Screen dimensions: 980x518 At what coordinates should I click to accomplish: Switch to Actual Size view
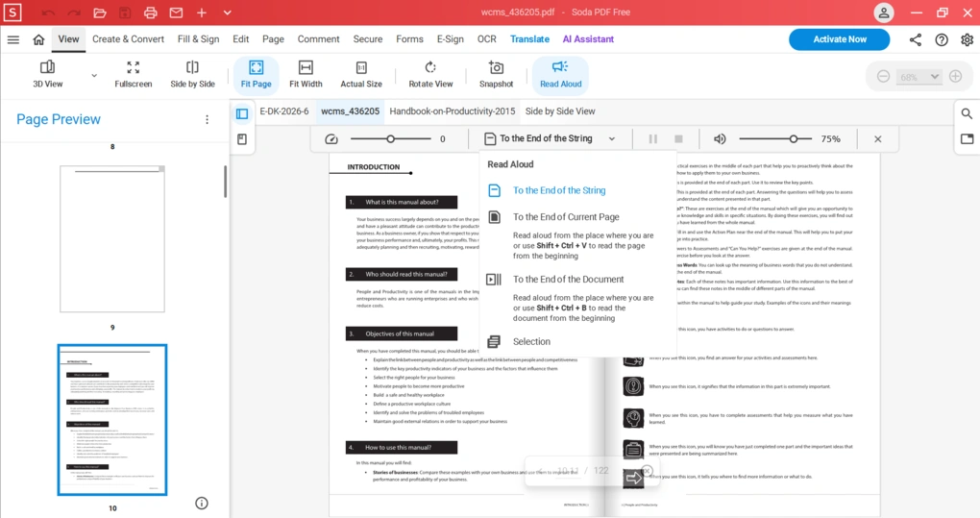[361, 74]
